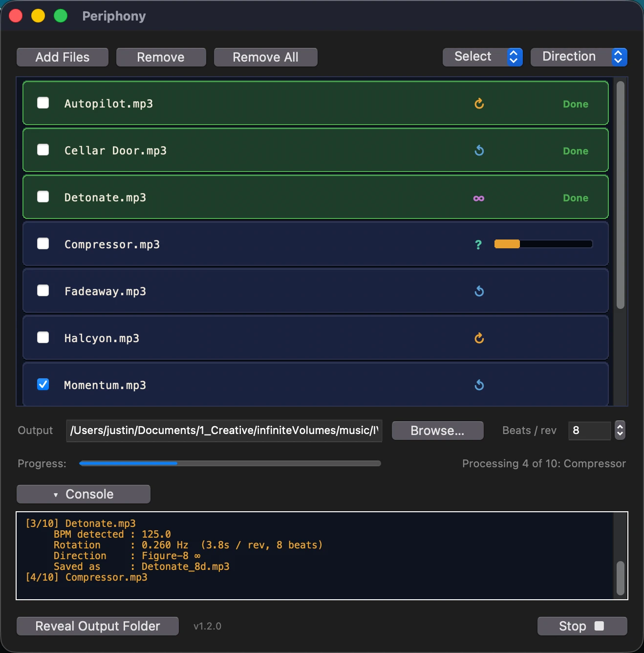Check the Halcyon.mp3 checkbox

coord(43,337)
